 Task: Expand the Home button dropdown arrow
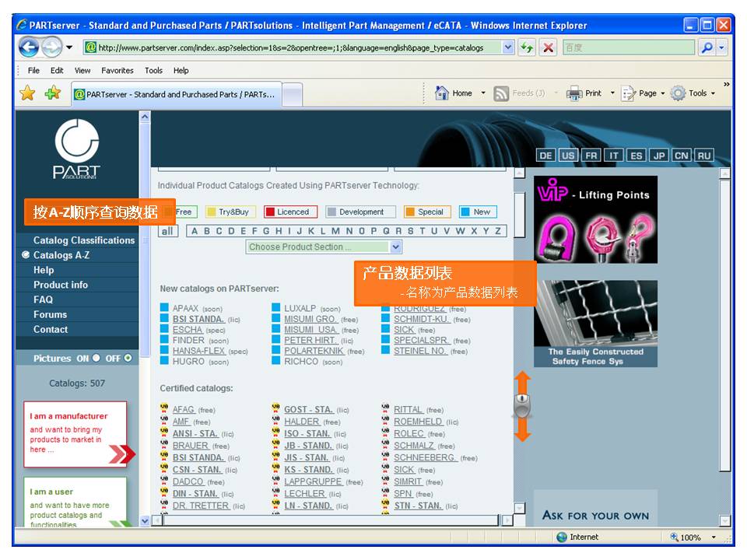[483, 93]
